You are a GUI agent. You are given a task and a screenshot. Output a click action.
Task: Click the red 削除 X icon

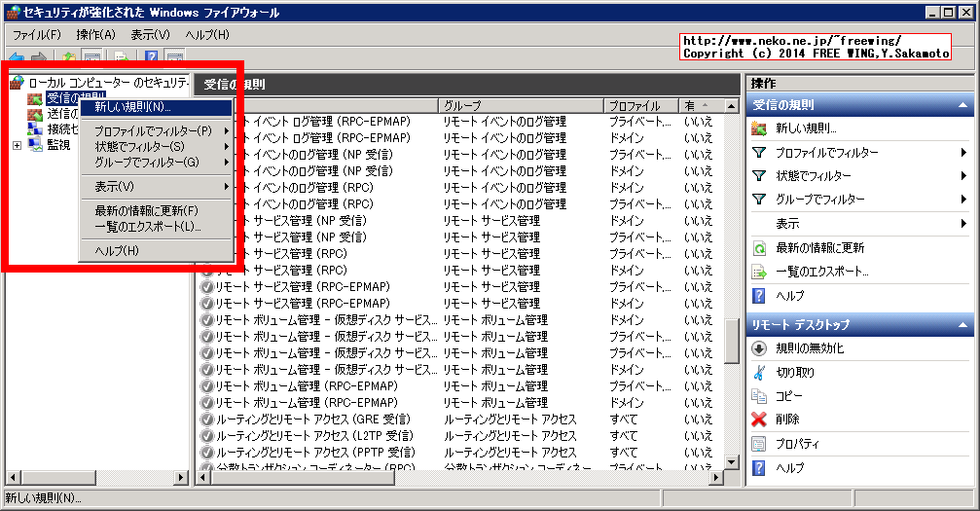click(759, 420)
